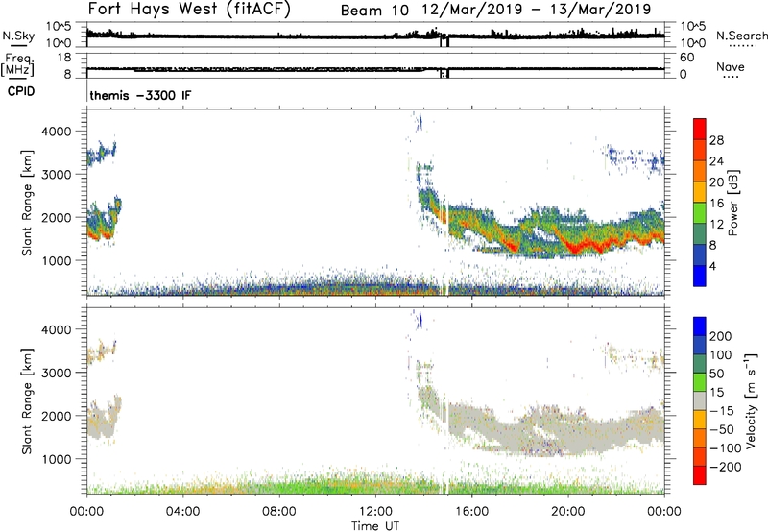The image size is (768, 532).
Task: Pick the yellow 16–20 dB segment of Power colorbar
Action: click(x=700, y=191)
